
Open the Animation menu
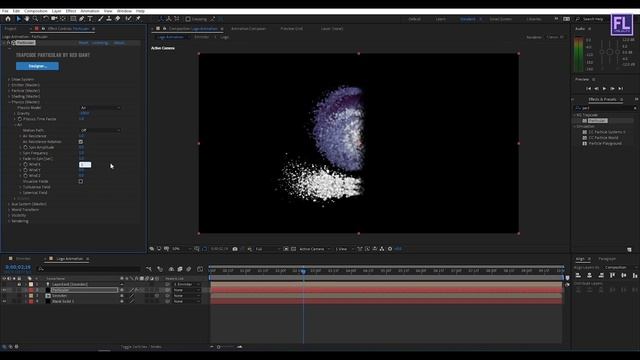(x=90, y=11)
